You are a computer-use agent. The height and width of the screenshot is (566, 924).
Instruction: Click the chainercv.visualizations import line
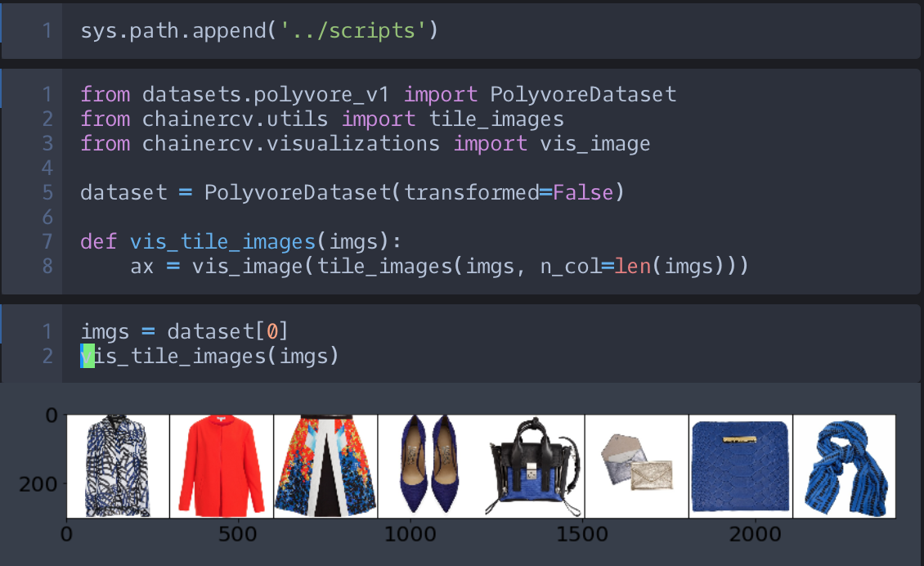pyautogui.click(x=364, y=143)
